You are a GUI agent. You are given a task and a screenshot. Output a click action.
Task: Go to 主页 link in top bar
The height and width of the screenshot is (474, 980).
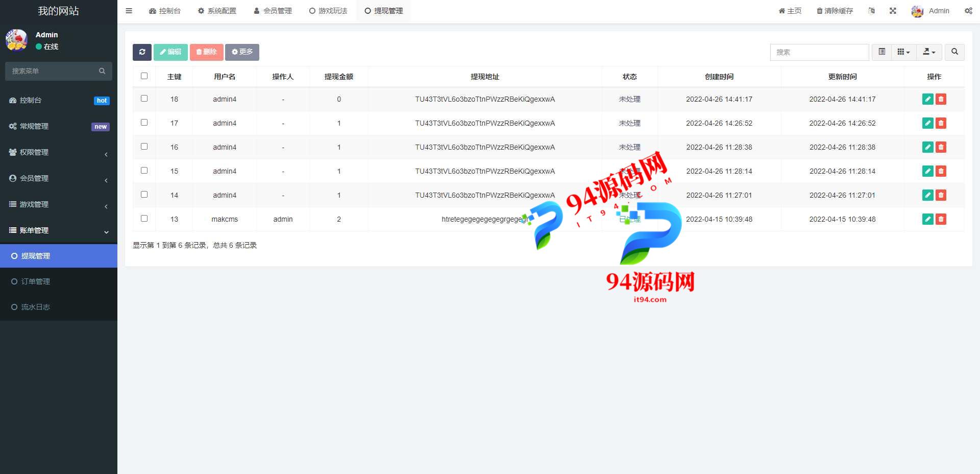(x=790, y=11)
